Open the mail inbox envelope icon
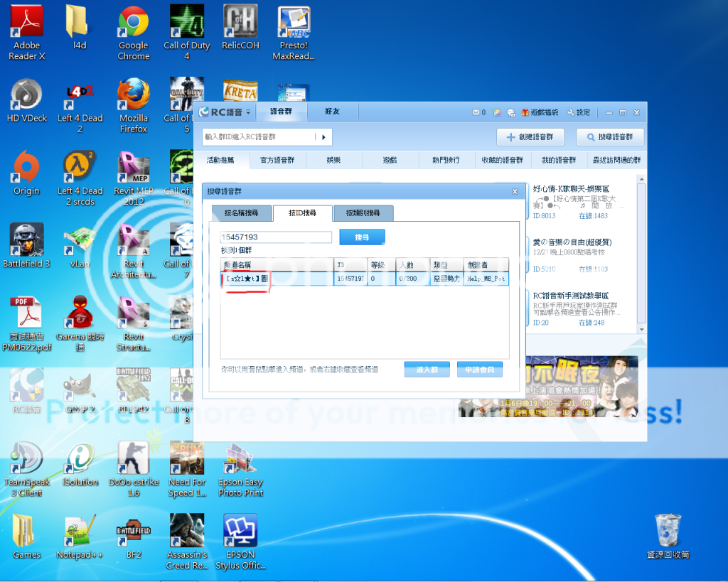728x582 pixels. [x=476, y=112]
